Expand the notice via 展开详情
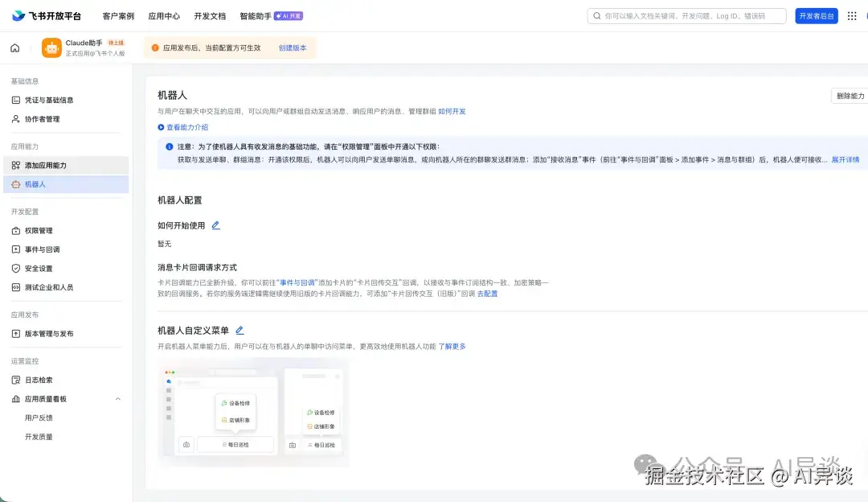This screenshot has height=502, width=868. coord(845,159)
